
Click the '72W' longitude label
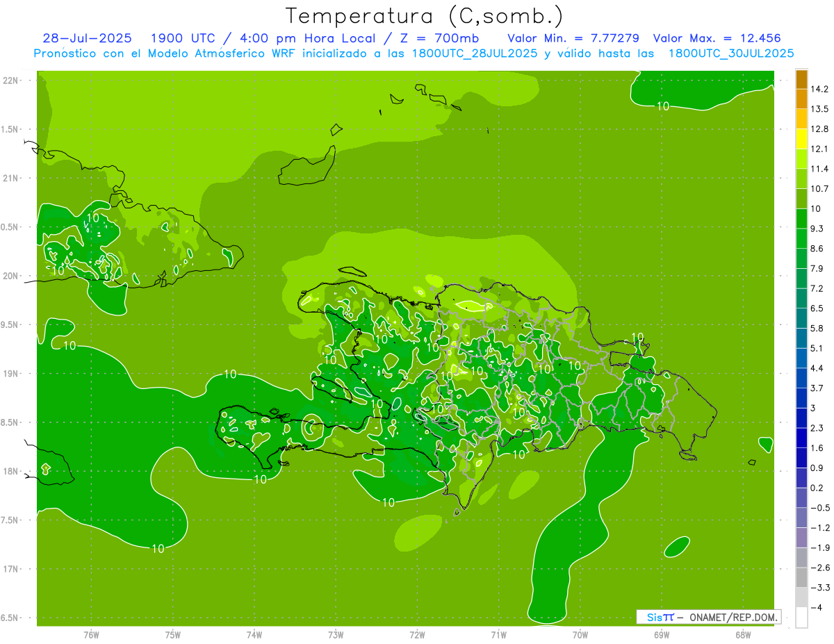point(417,635)
